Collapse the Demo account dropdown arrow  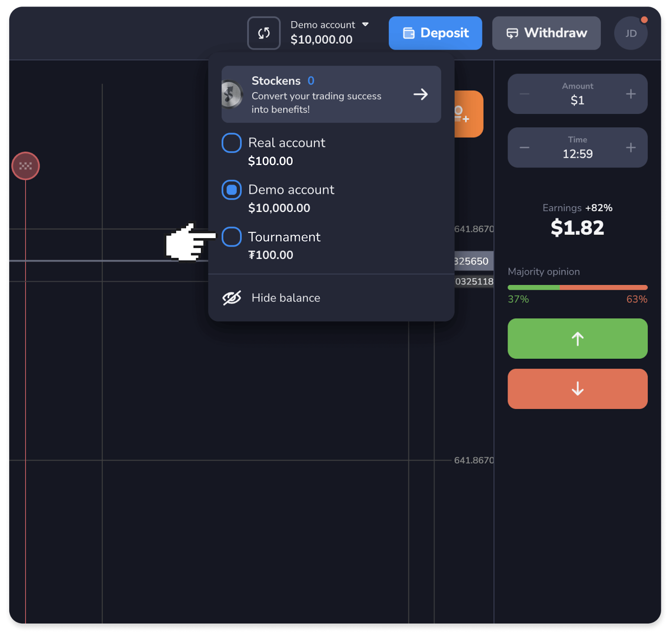tap(365, 24)
